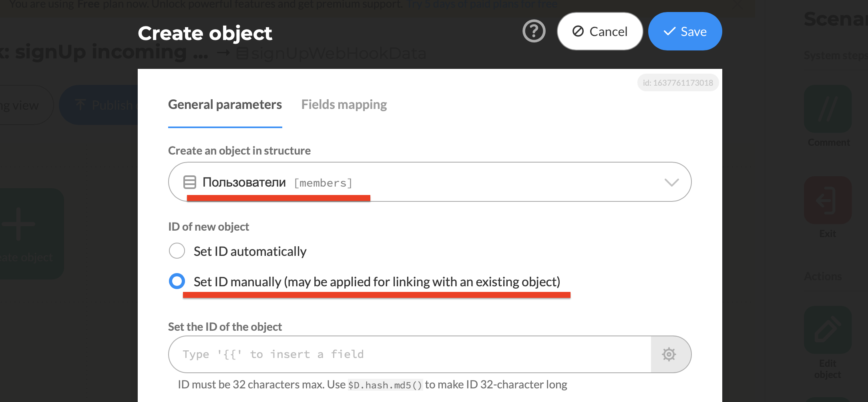Click the checkmark on Save button
Screen dimensions: 868x402
coord(669,32)
